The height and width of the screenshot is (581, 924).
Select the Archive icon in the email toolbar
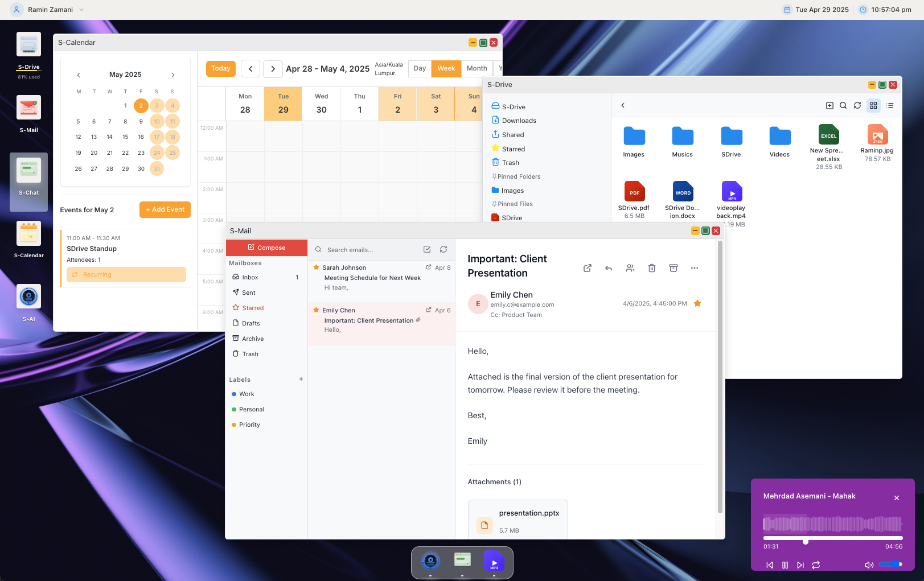(674, 268)
